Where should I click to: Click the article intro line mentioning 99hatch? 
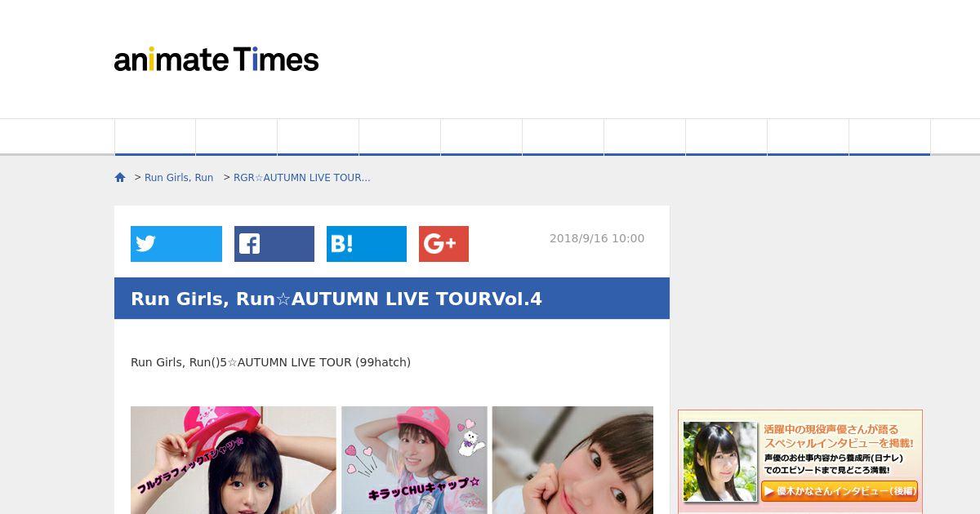(x=270, y=361)
